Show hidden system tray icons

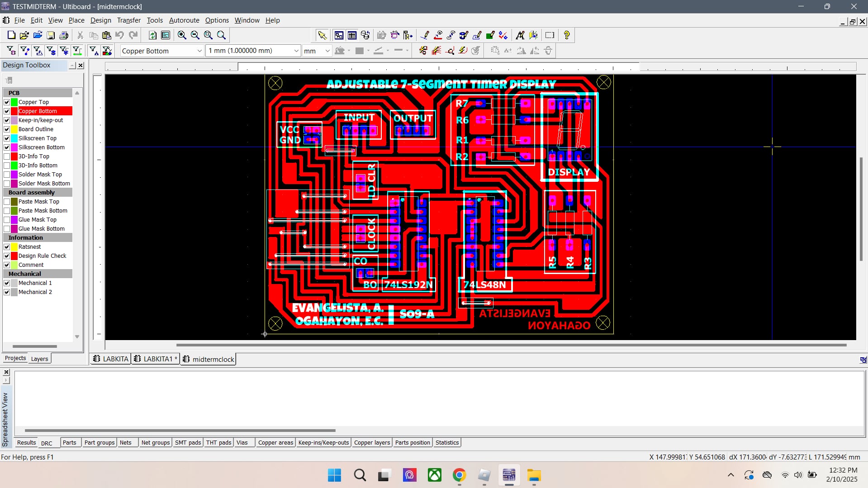tap(730, 475)
